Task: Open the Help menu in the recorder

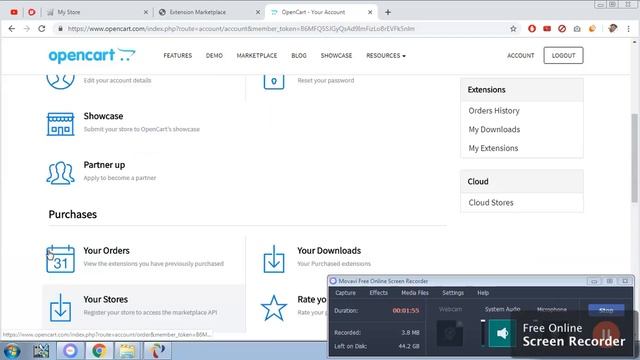Action: [483, 293]
